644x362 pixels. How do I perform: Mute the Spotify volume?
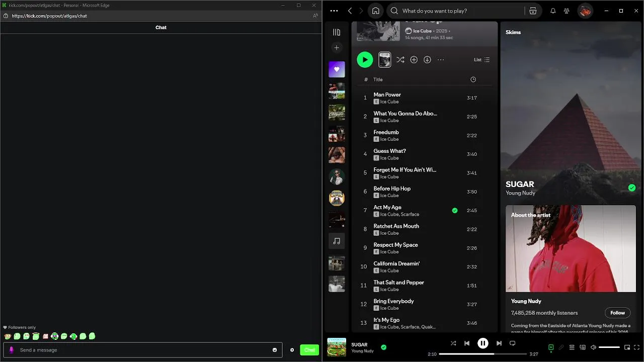click(x=593, y=347)
